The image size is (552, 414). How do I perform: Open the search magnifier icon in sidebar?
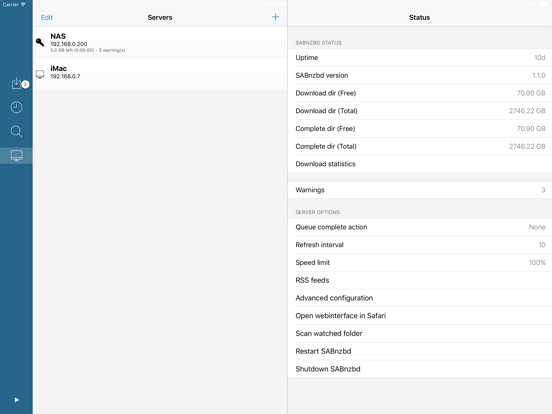pos(16,131)
